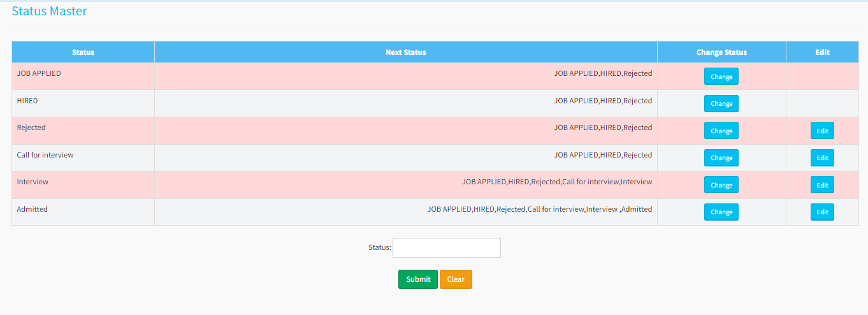Screen dimensions: 868x315
Task: Click the Next Status column header
Action: [405, 52]
